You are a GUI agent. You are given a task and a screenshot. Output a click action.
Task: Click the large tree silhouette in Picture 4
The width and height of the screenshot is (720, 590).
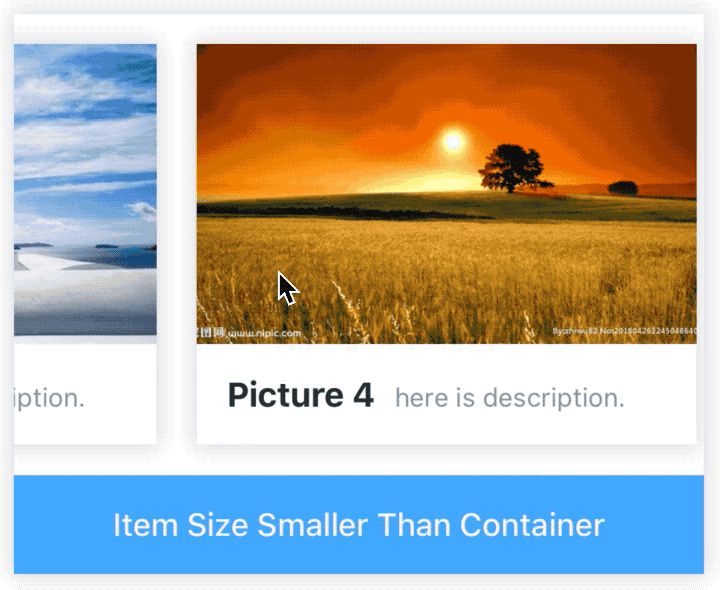coord(514,168)
